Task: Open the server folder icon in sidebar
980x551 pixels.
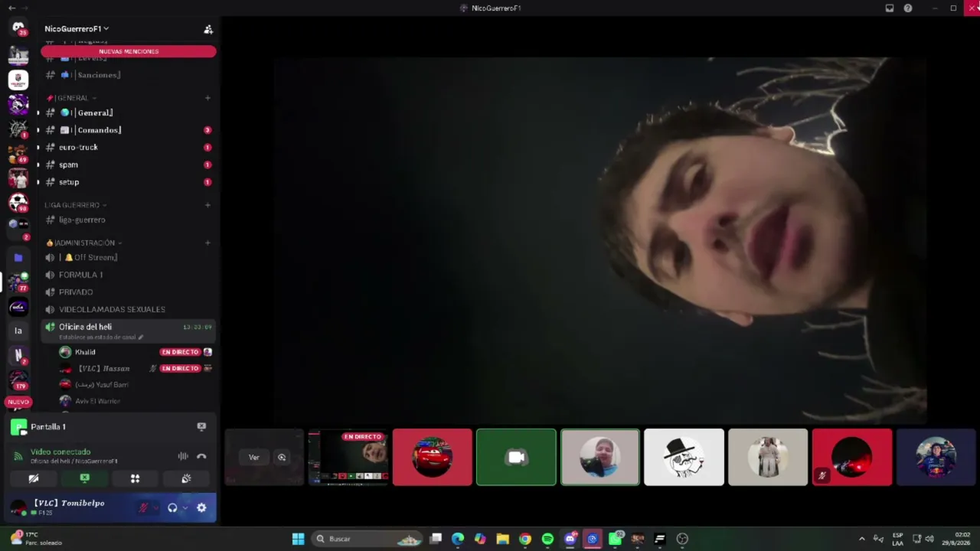Action: tap(18, 258)
